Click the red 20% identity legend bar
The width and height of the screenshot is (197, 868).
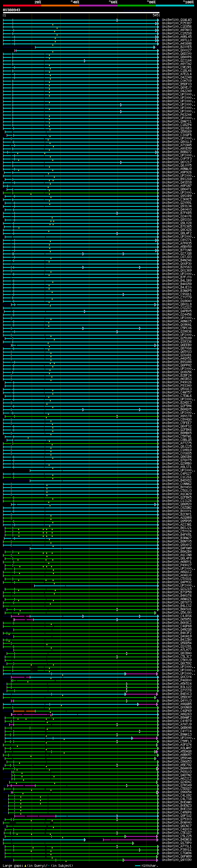(x=22, y=6)
